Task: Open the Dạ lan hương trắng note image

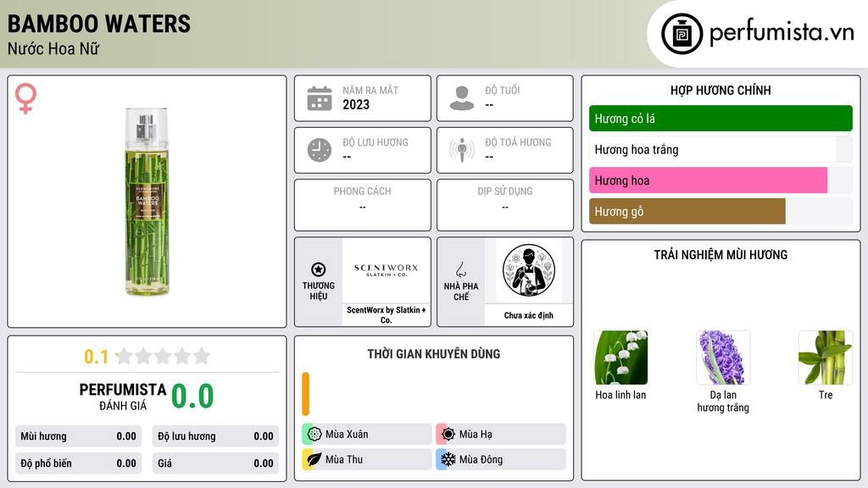Action: [x=723, y=358]
